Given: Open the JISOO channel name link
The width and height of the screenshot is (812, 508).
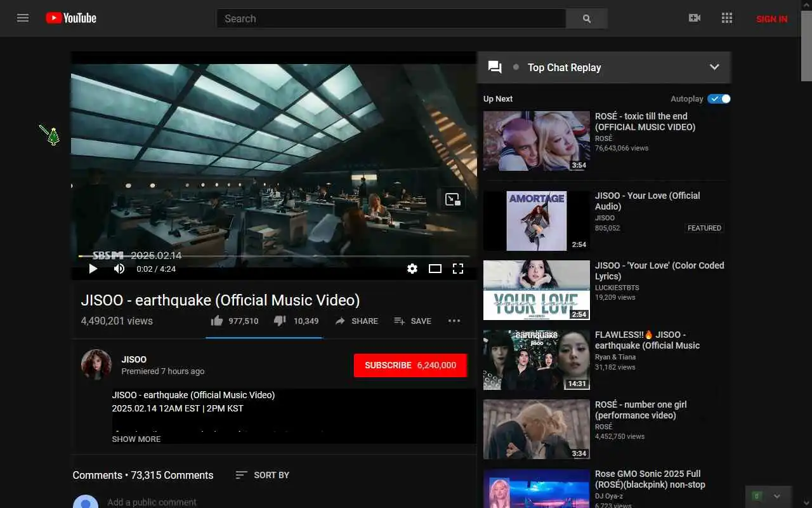Looking at the screenshot, I should pyautogui.click(x=134, y=359).
